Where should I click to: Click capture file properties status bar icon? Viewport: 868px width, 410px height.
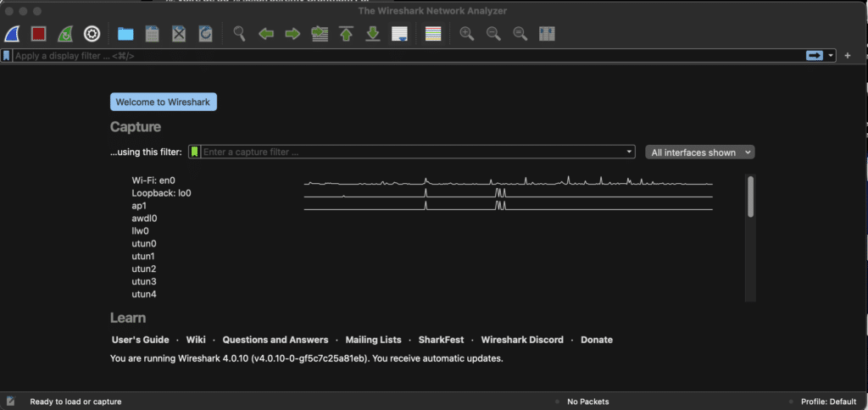pos(10,402)
